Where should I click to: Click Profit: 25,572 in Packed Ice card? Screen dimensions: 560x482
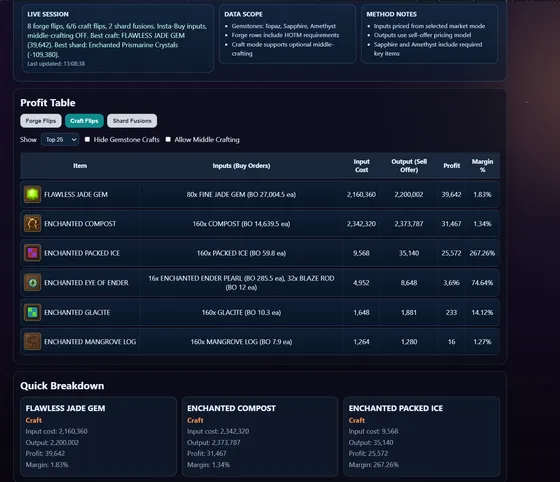coord(368,453)
